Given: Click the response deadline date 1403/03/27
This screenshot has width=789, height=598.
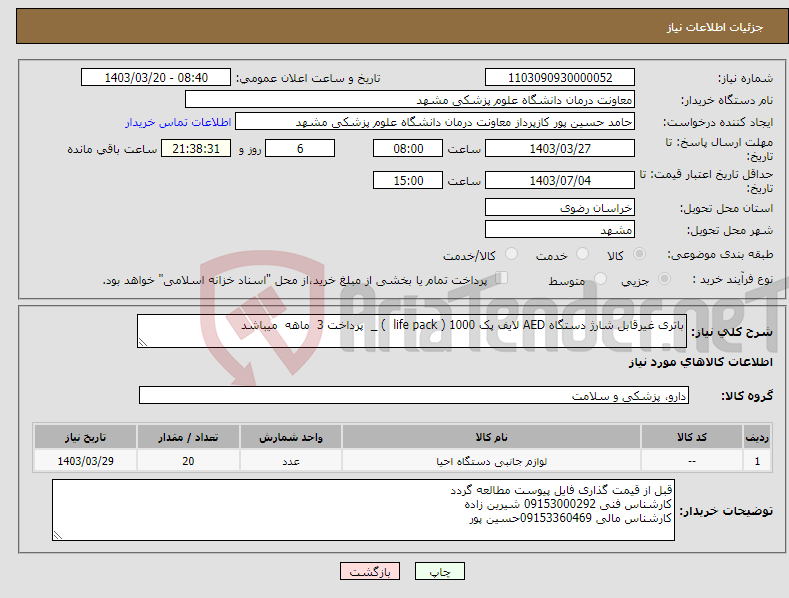Looking at the screenshot, I should point(560,148).
